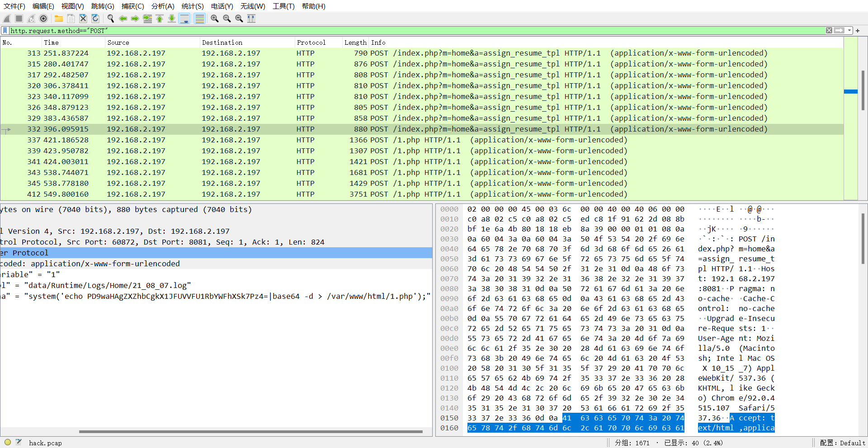The width and height of the screenshot is (868, 448).
Task: Select the Src Port 60872 TCP line
Action: point(216,242)
